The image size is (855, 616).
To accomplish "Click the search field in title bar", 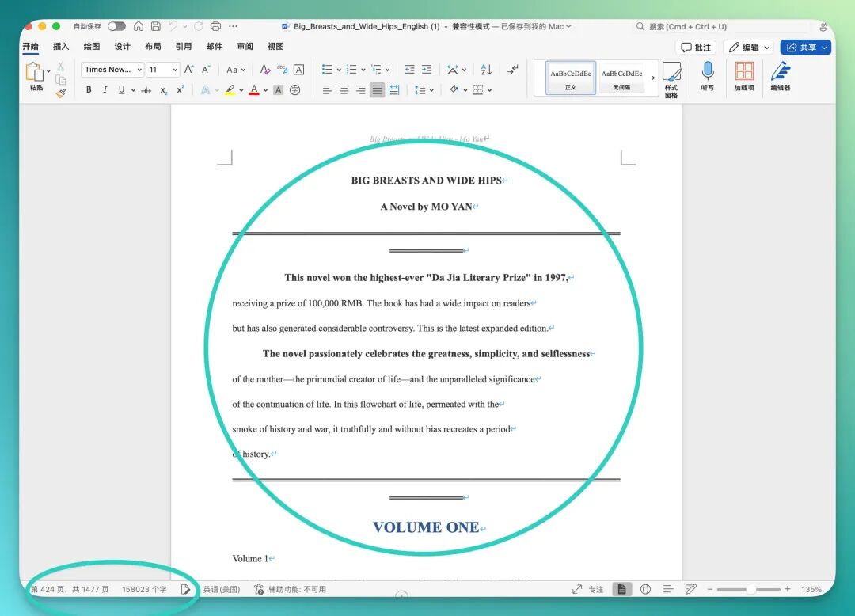I will [721, 26].
